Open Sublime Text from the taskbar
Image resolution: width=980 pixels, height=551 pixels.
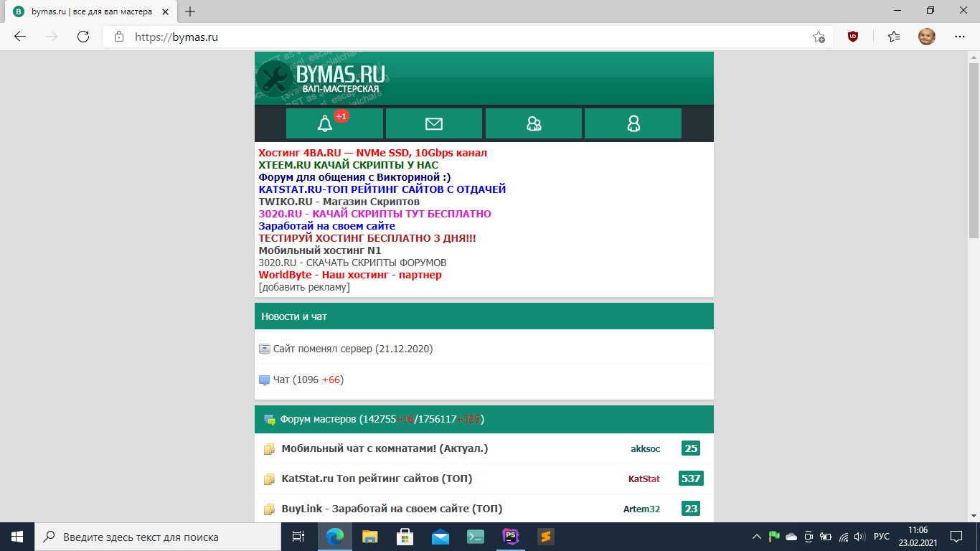click(545, 537)
